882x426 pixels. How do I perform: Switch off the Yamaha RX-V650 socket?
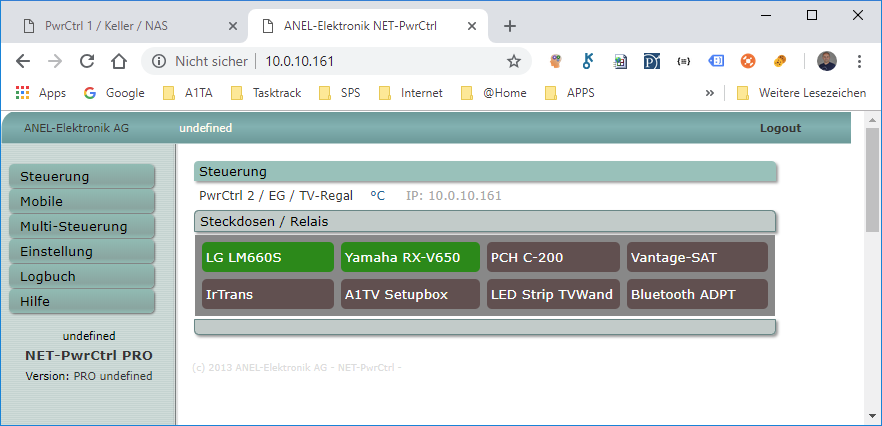[410, 258]
